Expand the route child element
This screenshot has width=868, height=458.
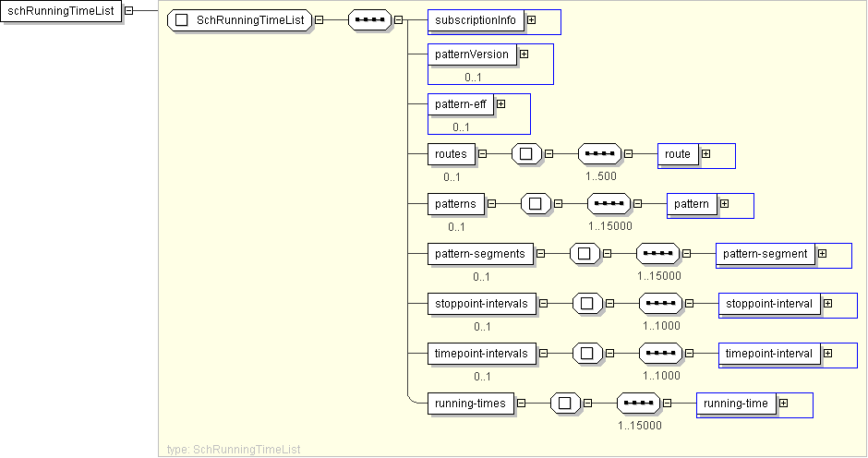pyautogui.click(x=705, y=154)
